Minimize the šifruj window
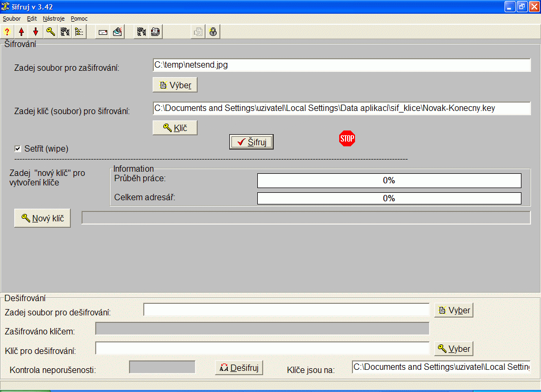Screen dimensions: 541x392 click(x=510, y=6)
